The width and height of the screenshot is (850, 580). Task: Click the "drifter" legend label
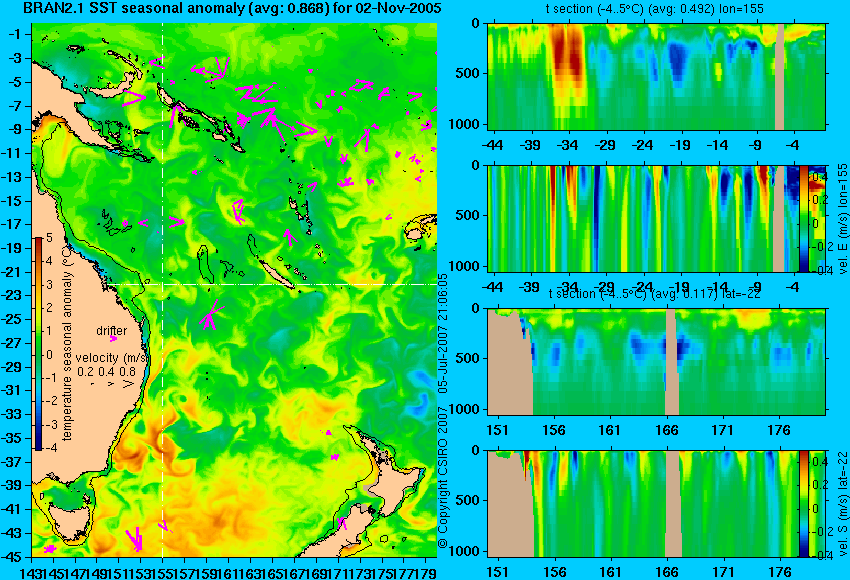[x=112, y=331]
